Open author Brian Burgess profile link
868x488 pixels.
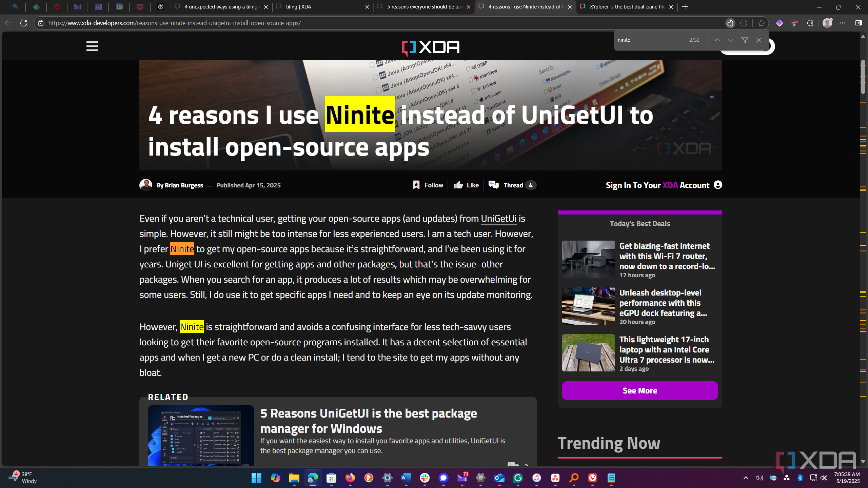[x=184, y=185]
